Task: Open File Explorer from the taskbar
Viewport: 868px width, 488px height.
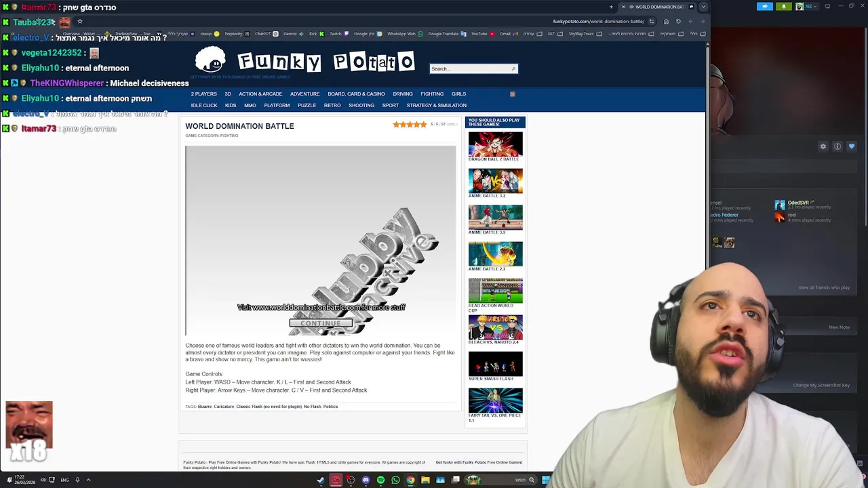Action: [x=425, y=480]
